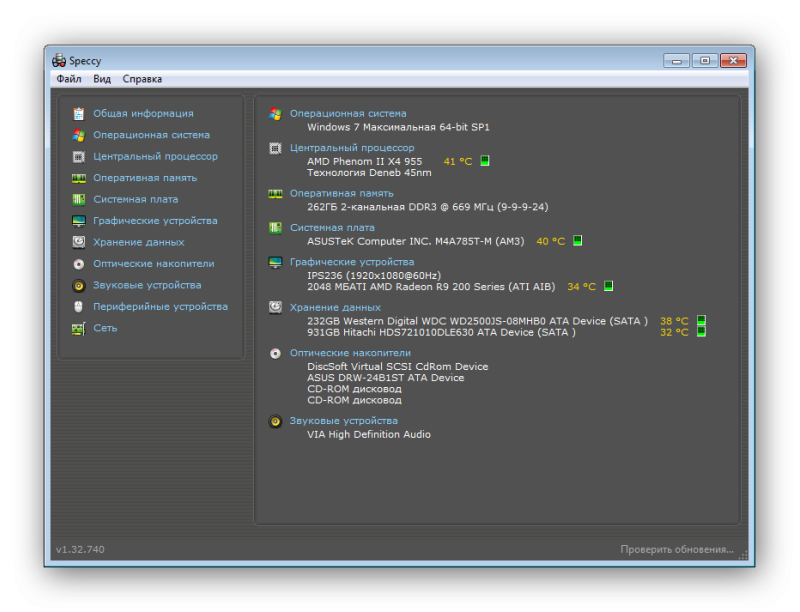
Task: Maximize the Speccy window
Action: point(705,61)
